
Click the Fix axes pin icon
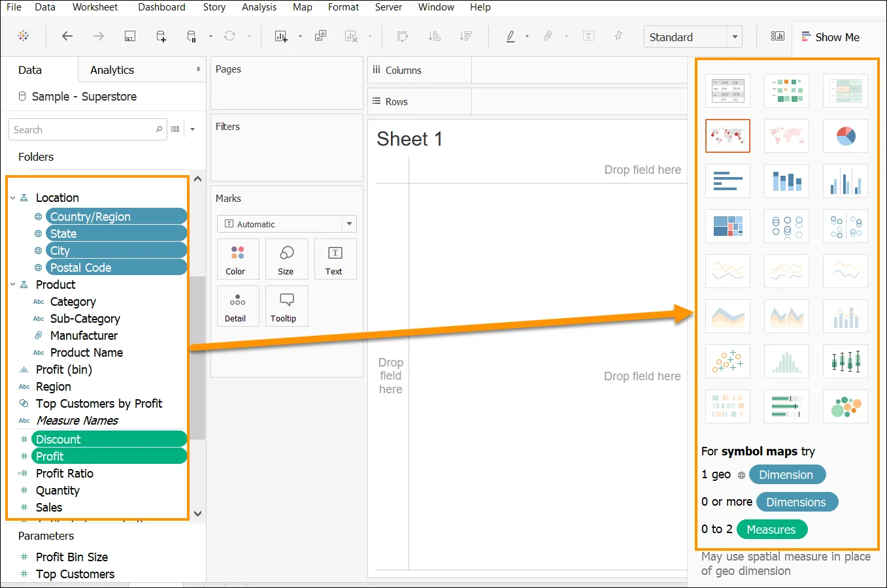tap(618, 36)
